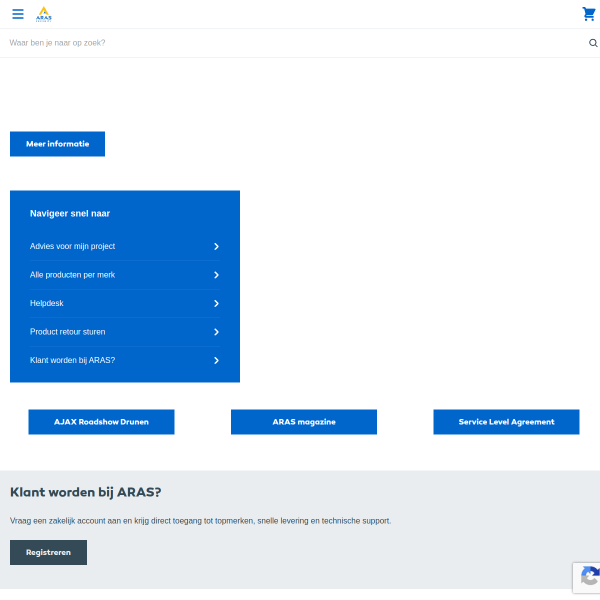Click the ARAS magazine button
The height and width of the screenshot is (600, 600).
tap(304, 422)
